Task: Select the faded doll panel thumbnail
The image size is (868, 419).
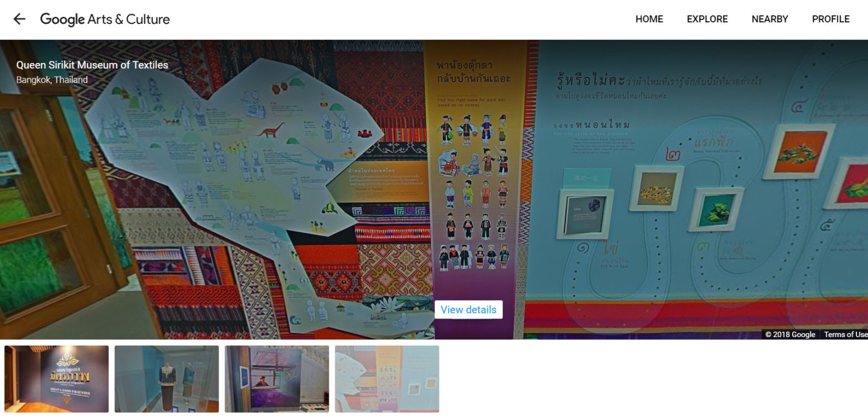Action: [x=387, y=379]
